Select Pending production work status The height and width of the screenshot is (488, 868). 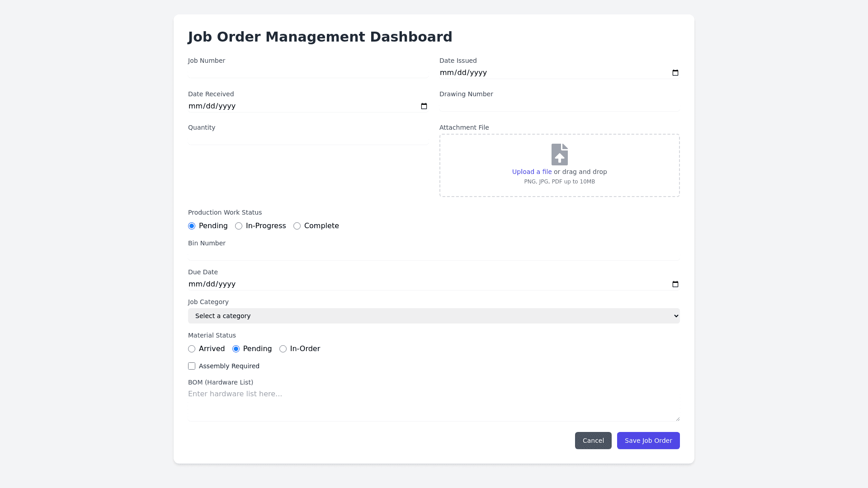tap(192, 226)
